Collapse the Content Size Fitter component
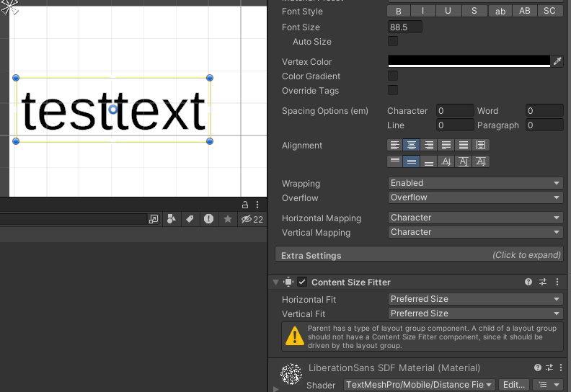 point(275,282)
